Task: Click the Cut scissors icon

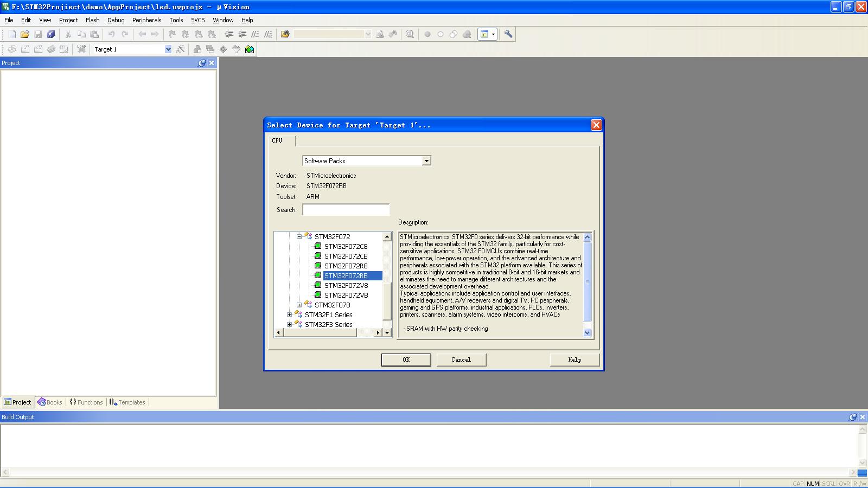Action: pos(68,34)
